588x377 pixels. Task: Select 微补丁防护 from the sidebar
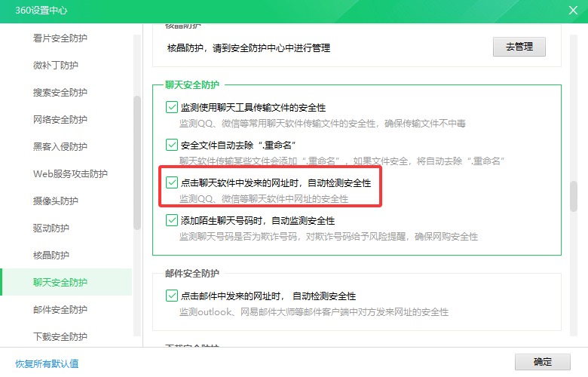(x=56, y=65)
